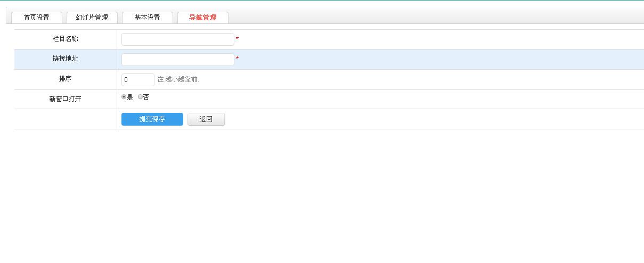This screenshot has width=644, height=263.
Task: Click the 注:越小越靠前. hint text
Action: [178, 79]
